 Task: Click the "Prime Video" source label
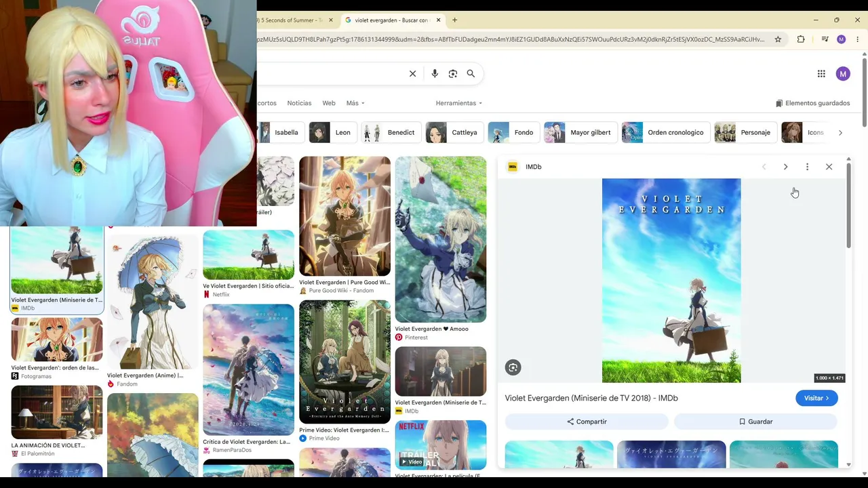324,439
